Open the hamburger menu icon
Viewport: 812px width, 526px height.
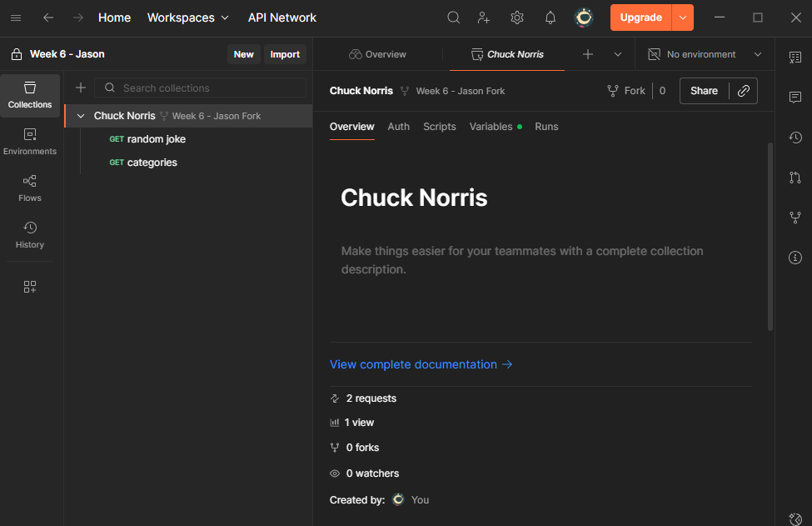point(16,18)
